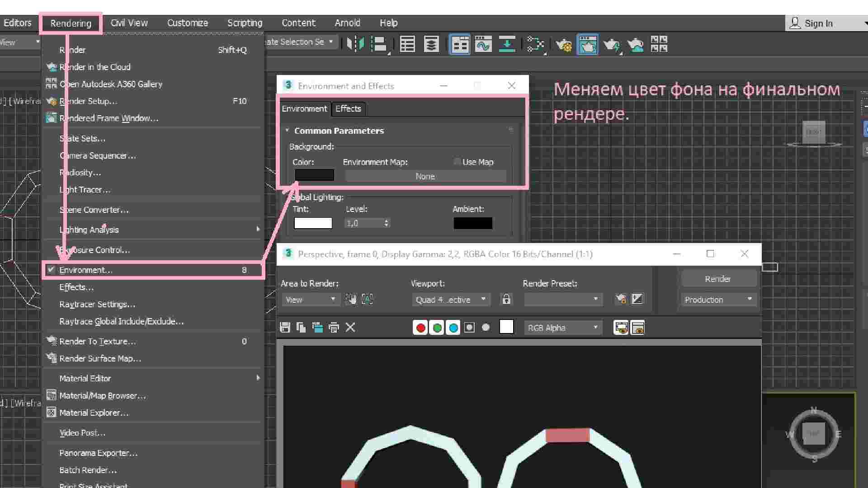Toggle the Lock to Viewport padlock icon
The height and width of the screenshot is (488, 868).
[506, 299]
